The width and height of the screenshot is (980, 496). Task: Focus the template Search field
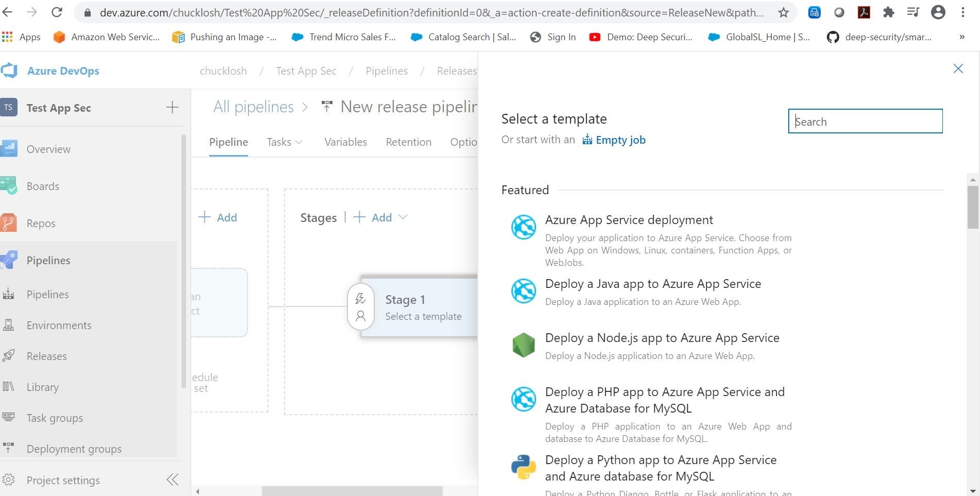point(865,121)
